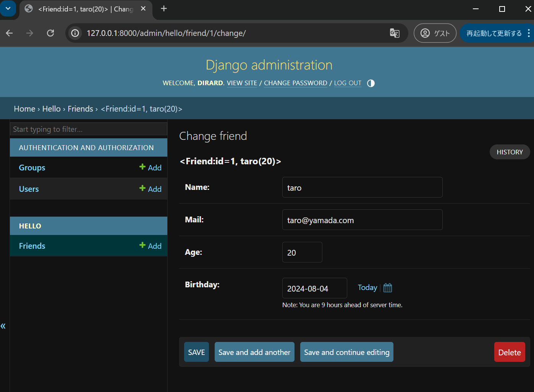Focus the Mail field with taro@yamada.com
The height and width of the screenshot is (392, 534).
tap(362, 220)
